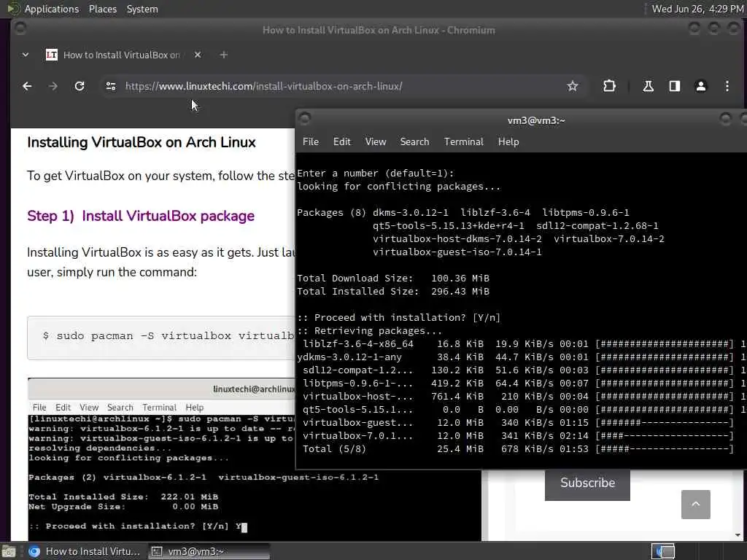This screenshot has width=747, height=560.
Task: Close the VirtualBox tutorial tab
Action: 198,55
